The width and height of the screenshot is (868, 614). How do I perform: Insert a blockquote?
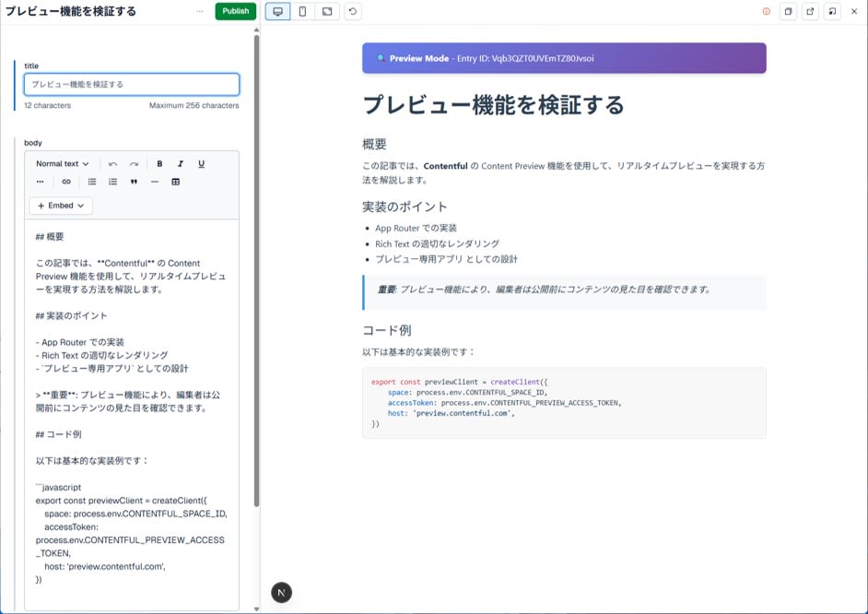tap(134, 182)
